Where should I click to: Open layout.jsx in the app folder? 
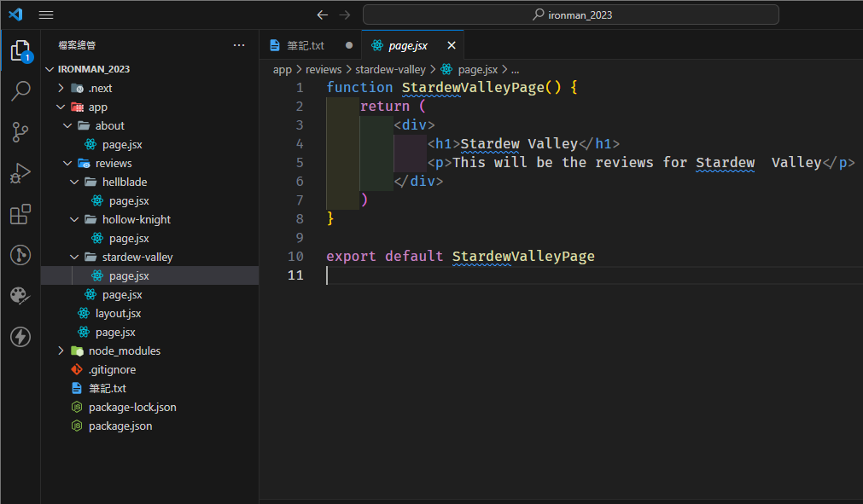pos(119,313)
